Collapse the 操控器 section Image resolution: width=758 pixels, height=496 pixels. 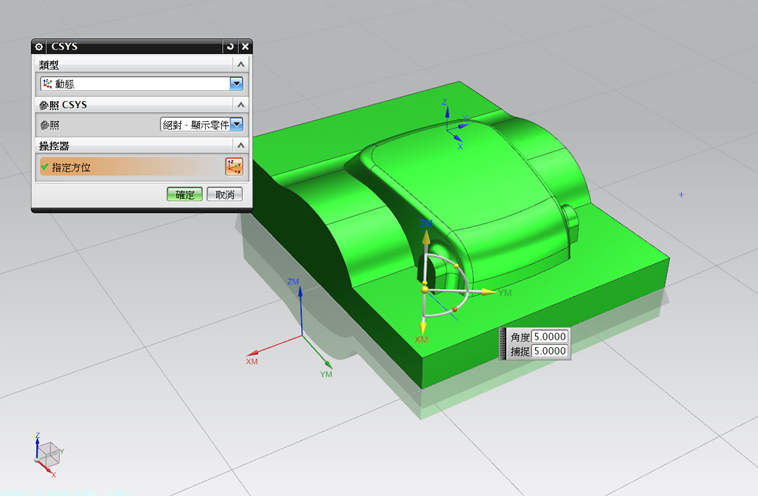coord(240,146)
